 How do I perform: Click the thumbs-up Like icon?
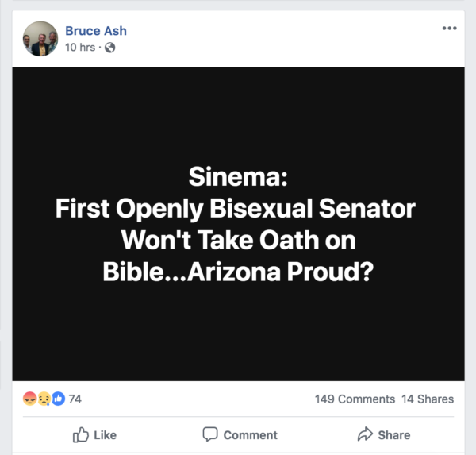point(81,434)
